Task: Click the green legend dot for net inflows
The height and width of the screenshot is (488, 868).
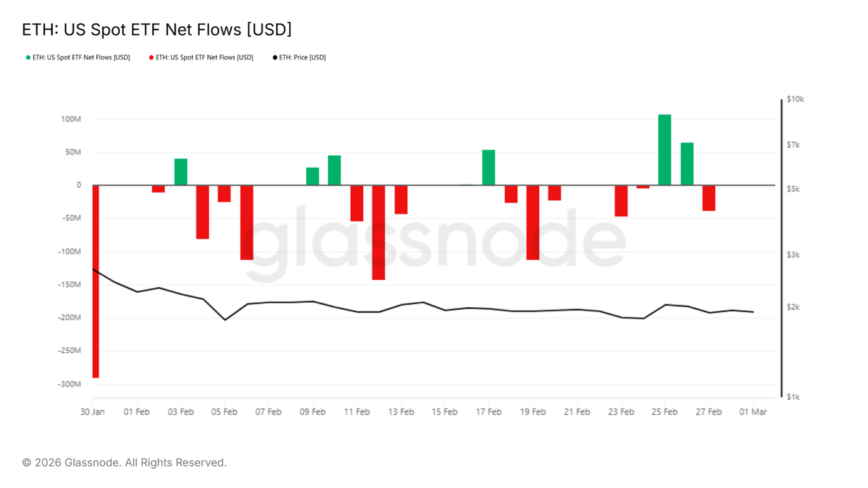Action: 28,58
